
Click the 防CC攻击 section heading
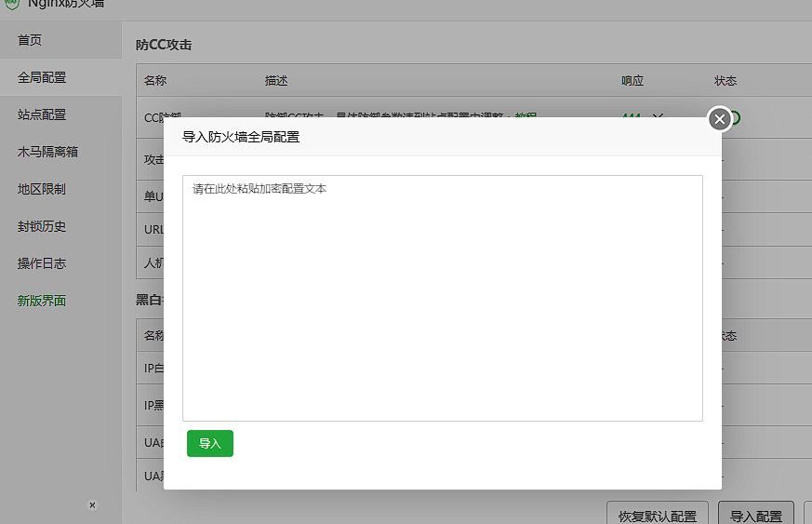(x=164, y=45)
